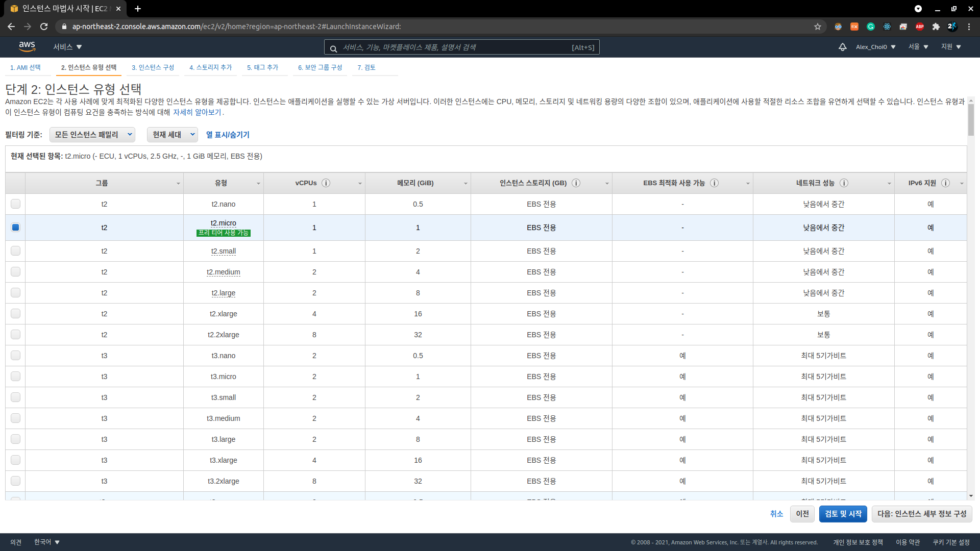Switch to the step 4 storage tab
Image resolution: width=980 pixels, height=551 pixels.
pos(210,67)
